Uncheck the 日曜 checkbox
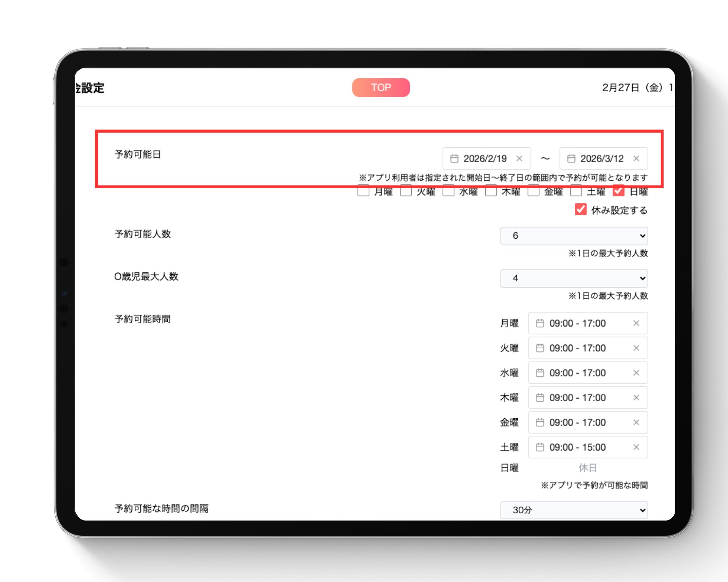 tap(618, 191)
